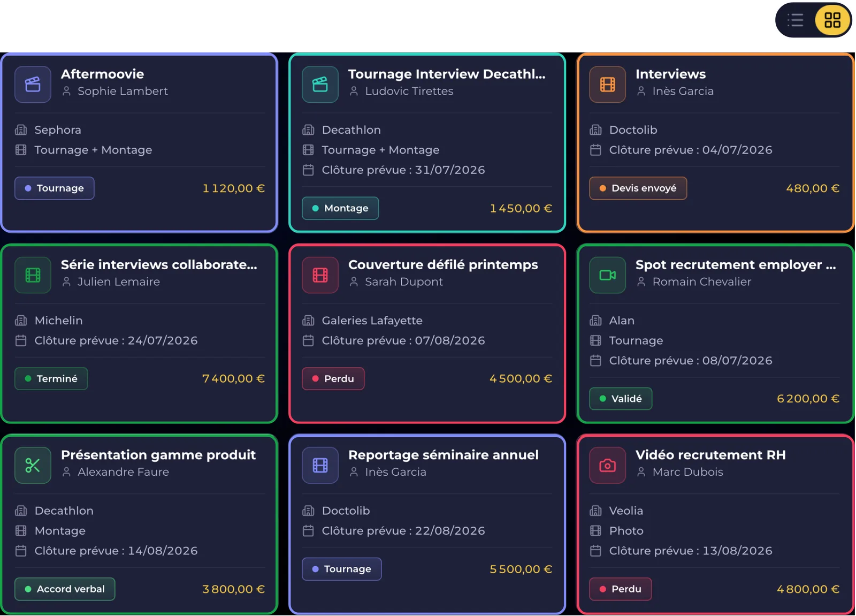Click the calendar icon for 22/08/2026 closing
This screenshot has width=856, height=616.
[308, 531]
